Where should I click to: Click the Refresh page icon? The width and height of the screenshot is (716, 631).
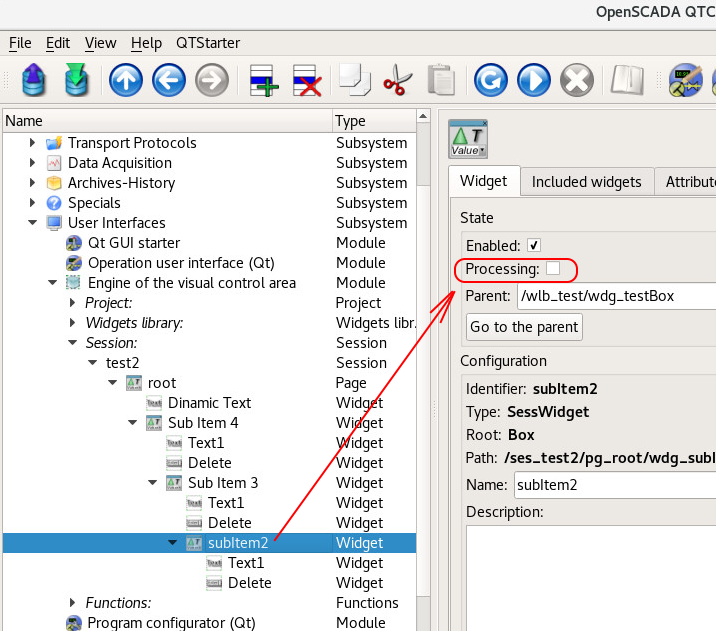click(x=490, y=80)
